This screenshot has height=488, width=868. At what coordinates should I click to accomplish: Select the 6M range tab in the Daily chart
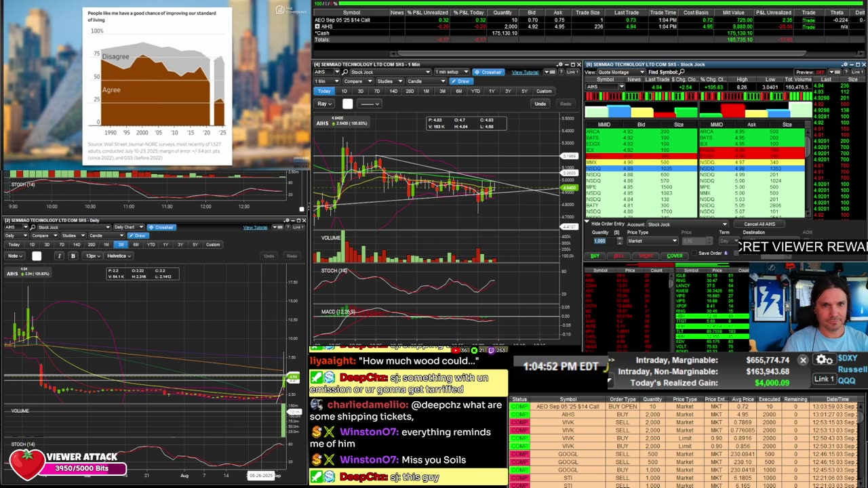[x=136, y=244]
